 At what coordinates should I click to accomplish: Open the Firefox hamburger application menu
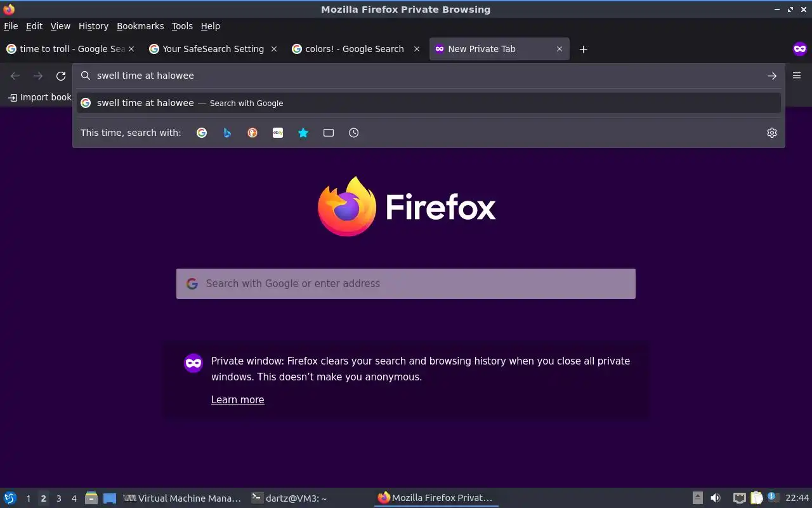tap(797, 76)
